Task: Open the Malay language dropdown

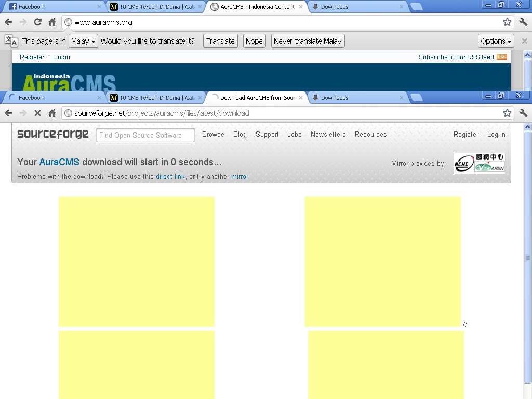Action: 83,41
